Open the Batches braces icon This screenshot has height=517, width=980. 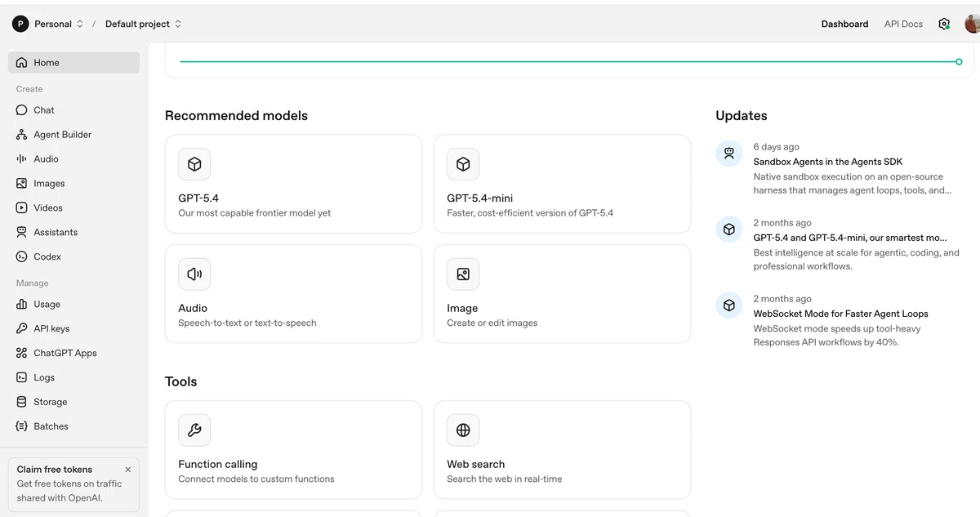coord(22,426)
